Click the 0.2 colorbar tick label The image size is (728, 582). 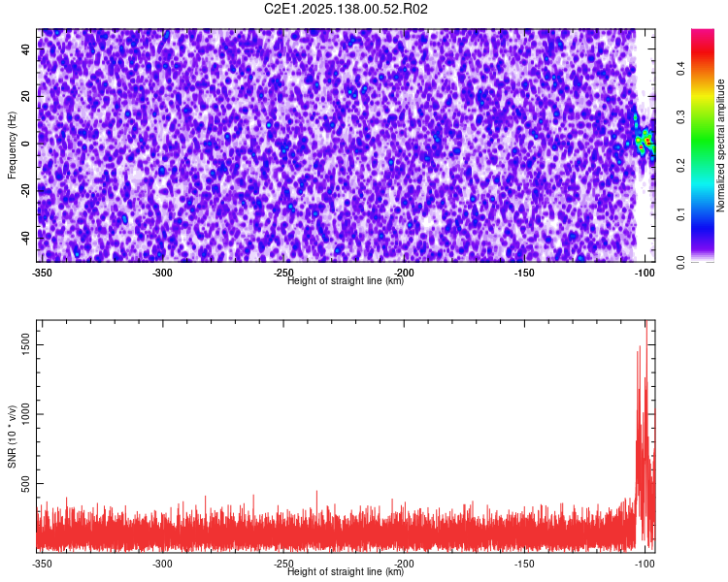[680, 165]
